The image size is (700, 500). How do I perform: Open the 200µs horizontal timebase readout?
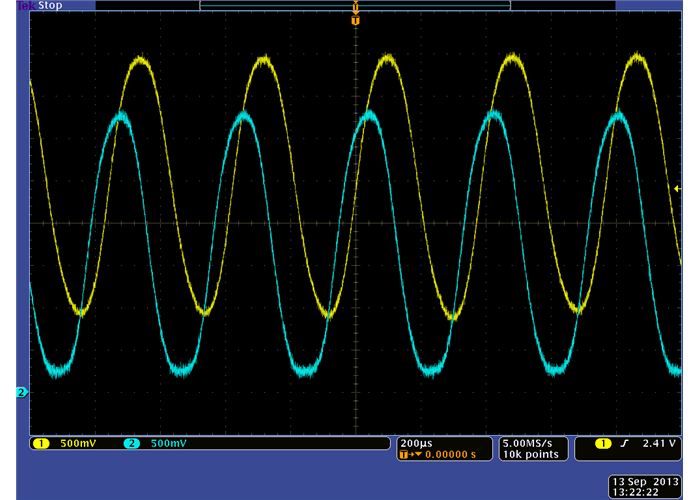(418, 442)
